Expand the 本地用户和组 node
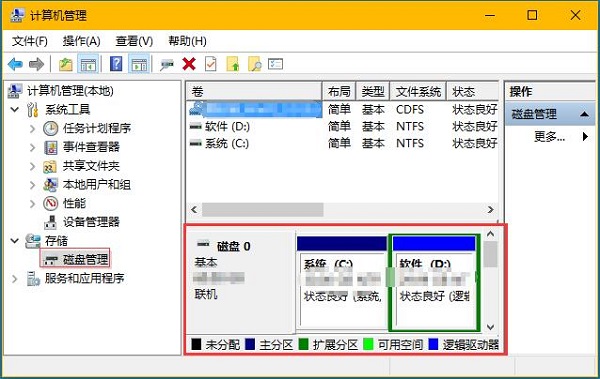The width and height of the screenshot is (600, 379). (x=33, y=185)
